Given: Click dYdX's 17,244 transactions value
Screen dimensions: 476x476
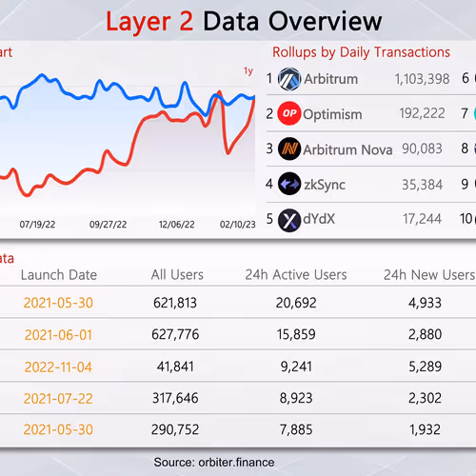Looking at the screenshot, I should (x=422, y=219).
